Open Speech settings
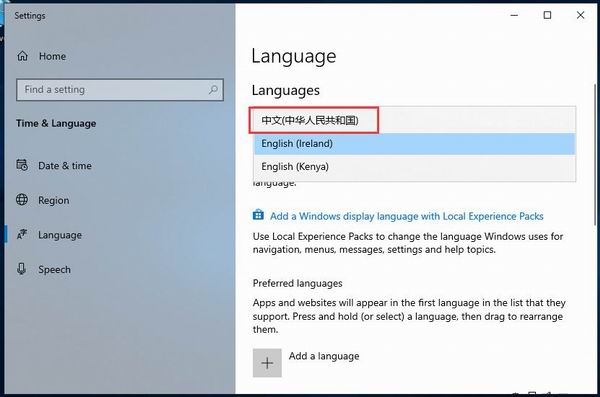This screenshot has width=600, height=397. [54, 270]
